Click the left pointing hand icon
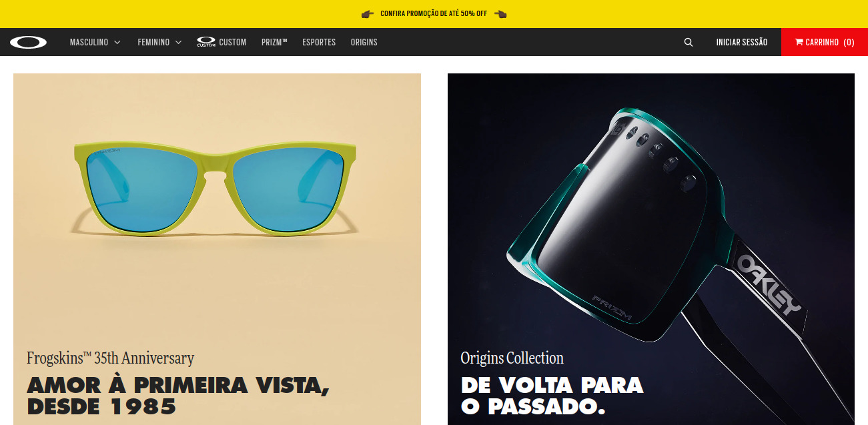Image resolution: width=868 pixels, height=425 pixels. [367, 13]
